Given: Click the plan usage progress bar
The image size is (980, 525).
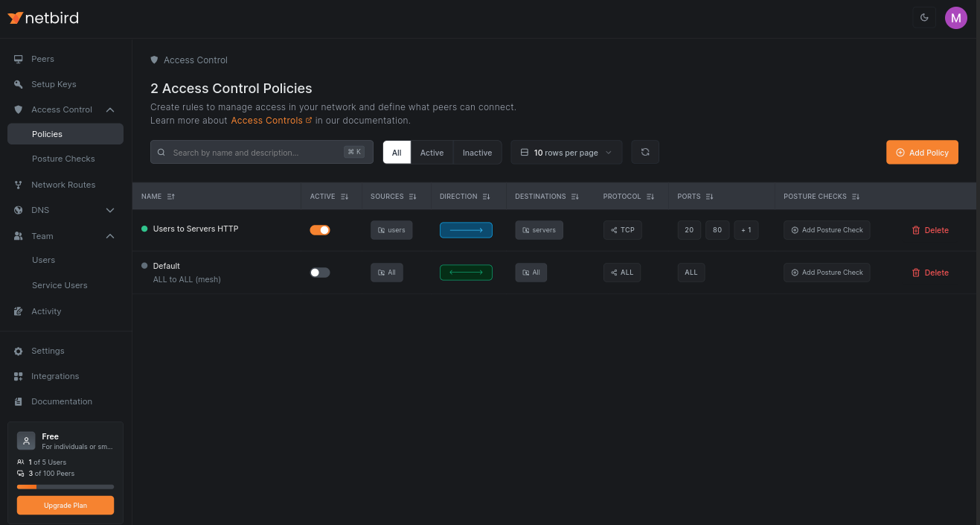Looking at the screenshot, I should pyautogui.click(x=65, y=486).
